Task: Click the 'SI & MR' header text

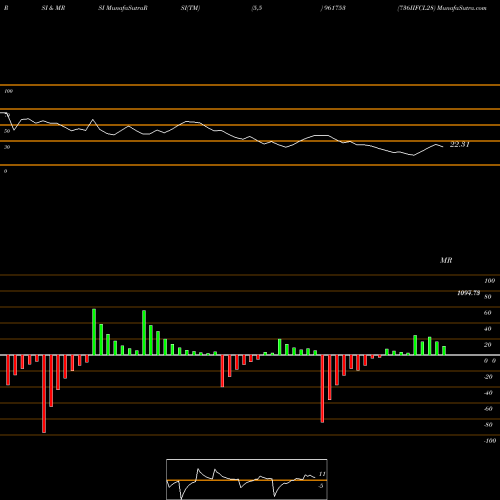Action: click(53, 8)
